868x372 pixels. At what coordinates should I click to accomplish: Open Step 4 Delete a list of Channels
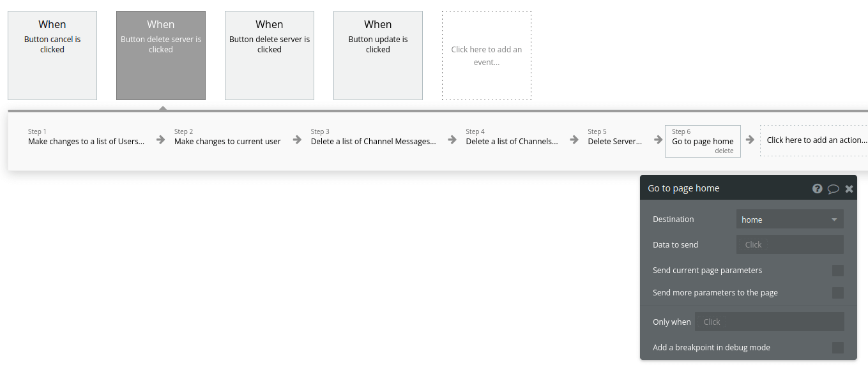pos(512,137)
